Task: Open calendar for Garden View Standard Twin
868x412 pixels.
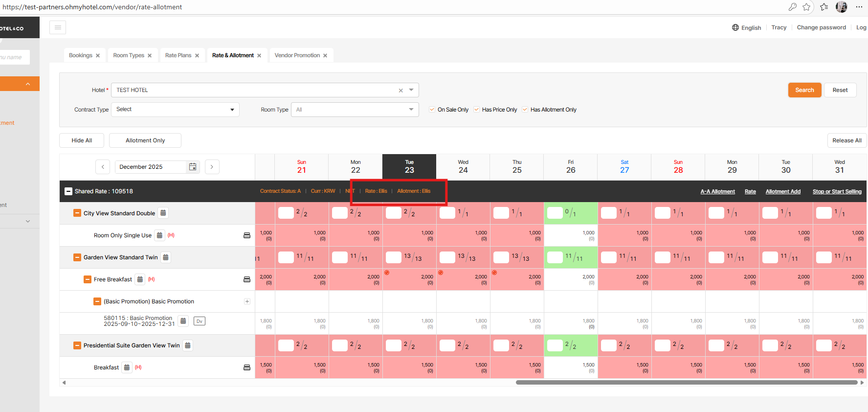Action: point(166,257)
